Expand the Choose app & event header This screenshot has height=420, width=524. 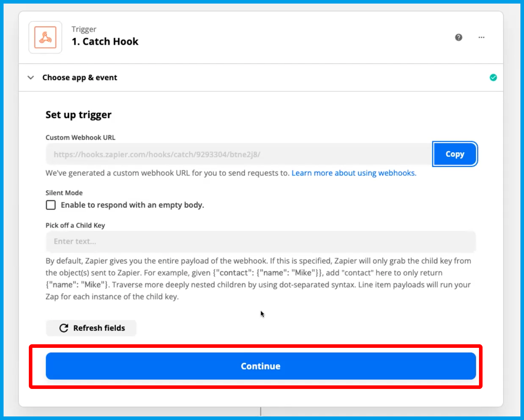80,78
